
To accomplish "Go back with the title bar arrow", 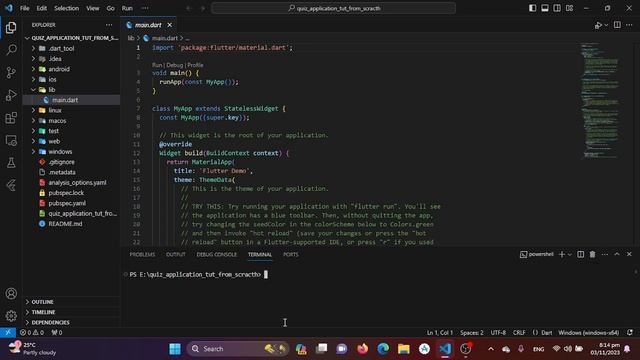I will point(189,8).
